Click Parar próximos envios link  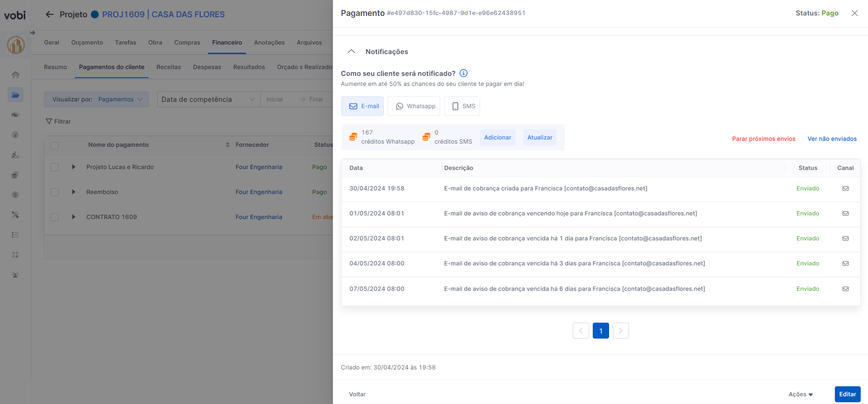point(764,139)
